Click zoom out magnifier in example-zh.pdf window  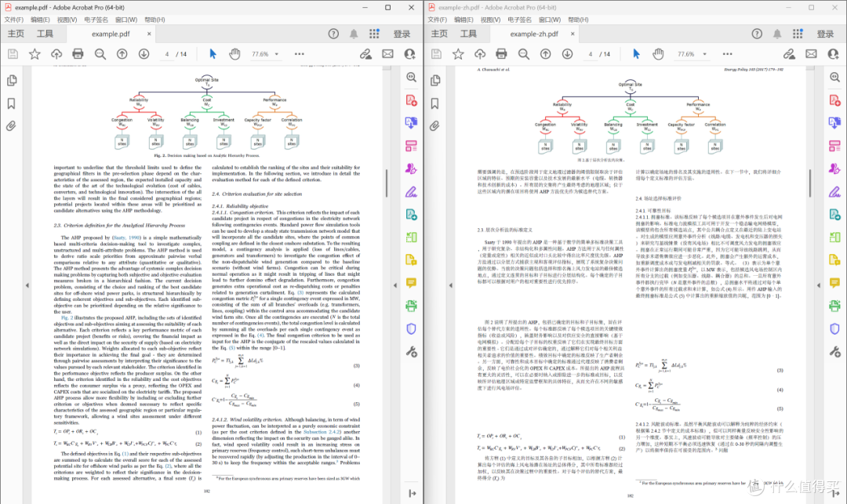click(523, 54)
